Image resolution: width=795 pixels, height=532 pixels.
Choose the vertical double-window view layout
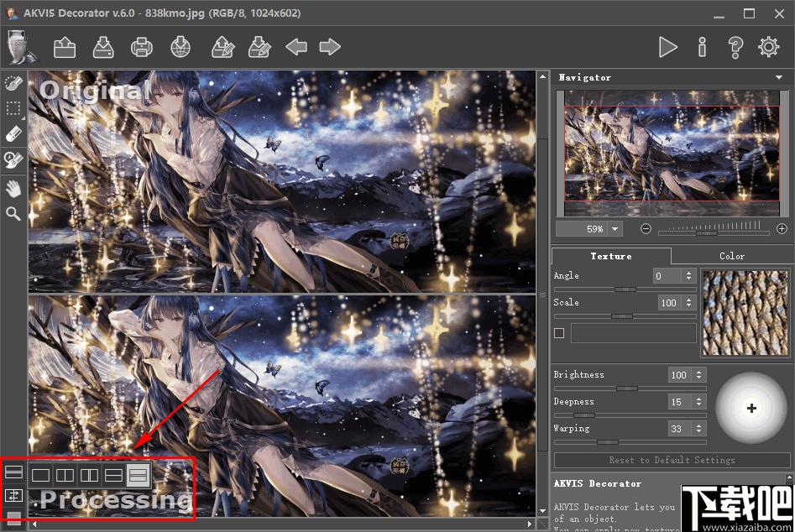[89, 475]
